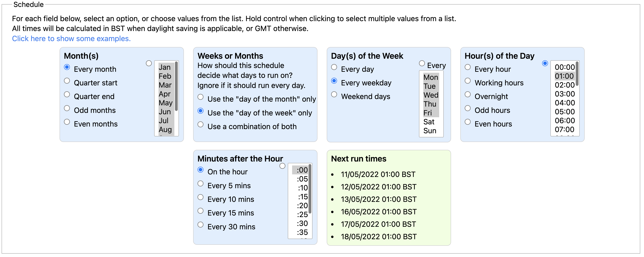Choose the Working hours option
Viewport: 644px width, 257px height.
point(467,81)
